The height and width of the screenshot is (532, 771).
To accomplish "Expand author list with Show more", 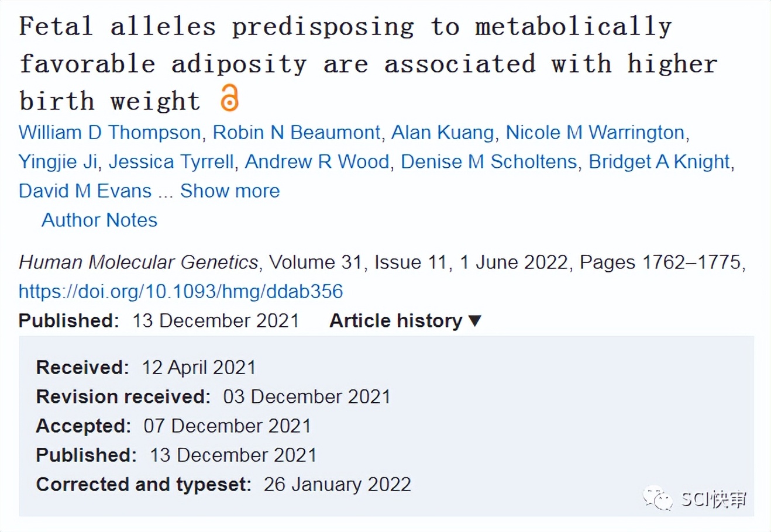I will click(230, 191).
